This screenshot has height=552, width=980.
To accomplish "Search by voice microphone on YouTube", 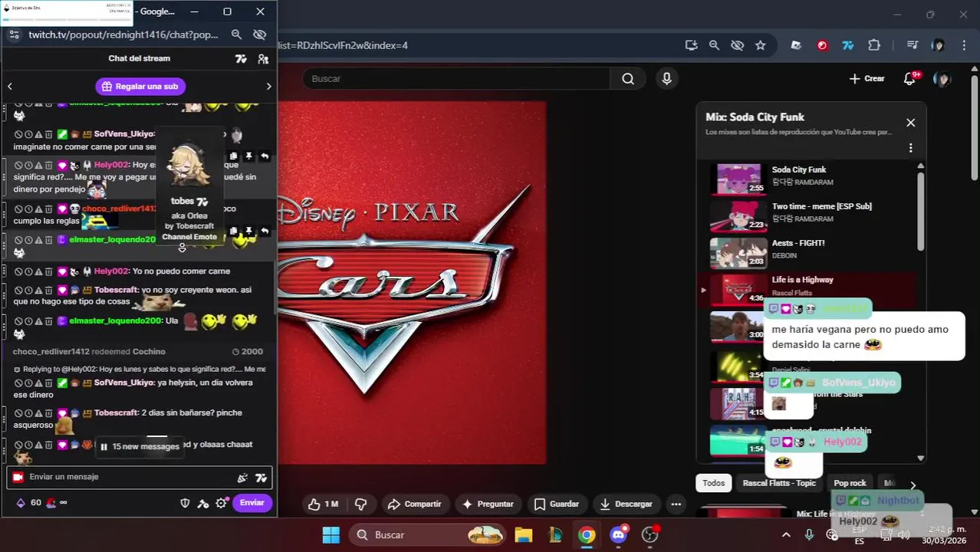I will 666,79.
